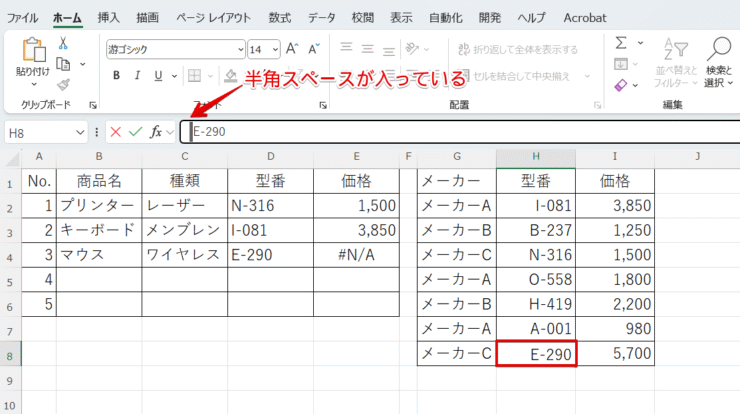Open the 挿入 (Insert) ribbon tab
Image resolution: width=740 pixels, height=414 pixels.
pos(109,18)
